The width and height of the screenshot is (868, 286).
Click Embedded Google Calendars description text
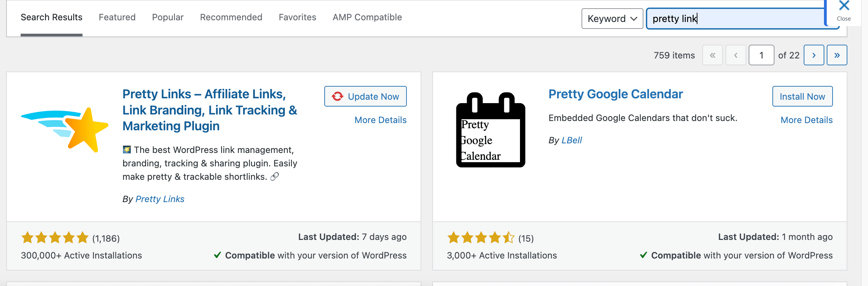coord(643,118)
